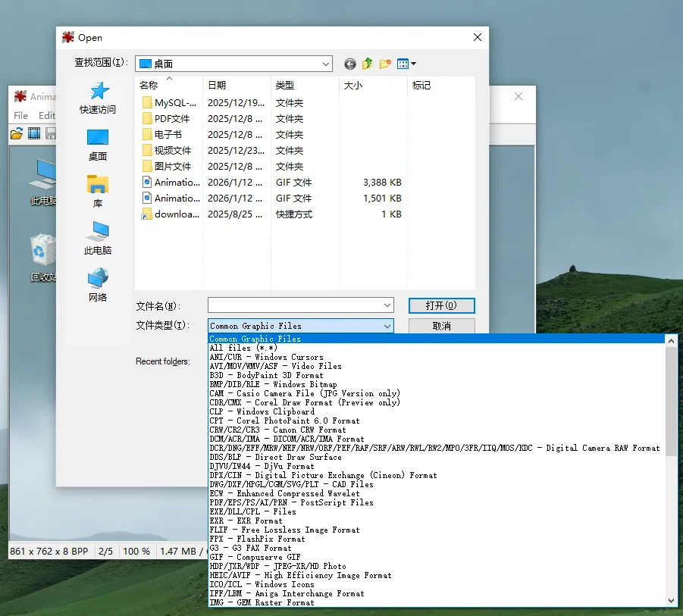Click the 打开 button
683x616 pixels.
coord(441,305)
